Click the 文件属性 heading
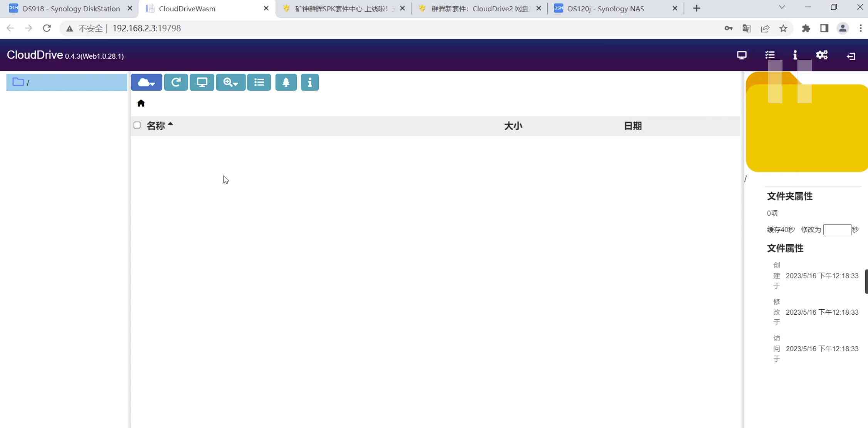The image size is (868, 428). coord(785,248)
